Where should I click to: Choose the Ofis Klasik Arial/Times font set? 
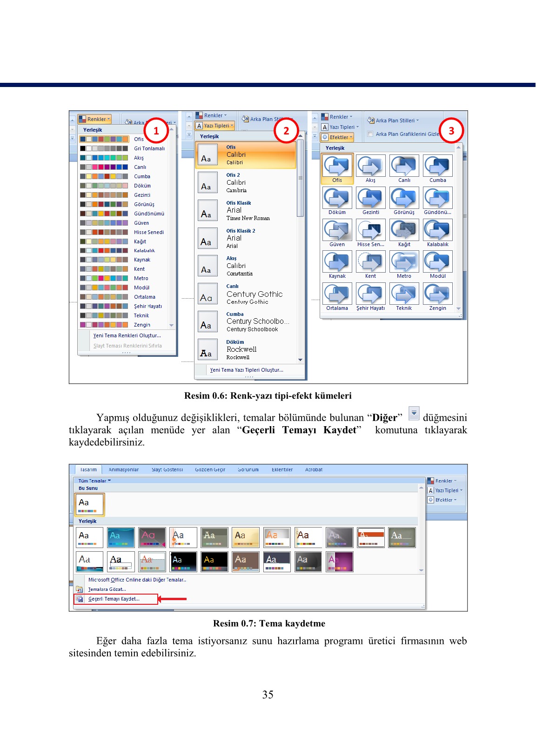click(246, 211)
